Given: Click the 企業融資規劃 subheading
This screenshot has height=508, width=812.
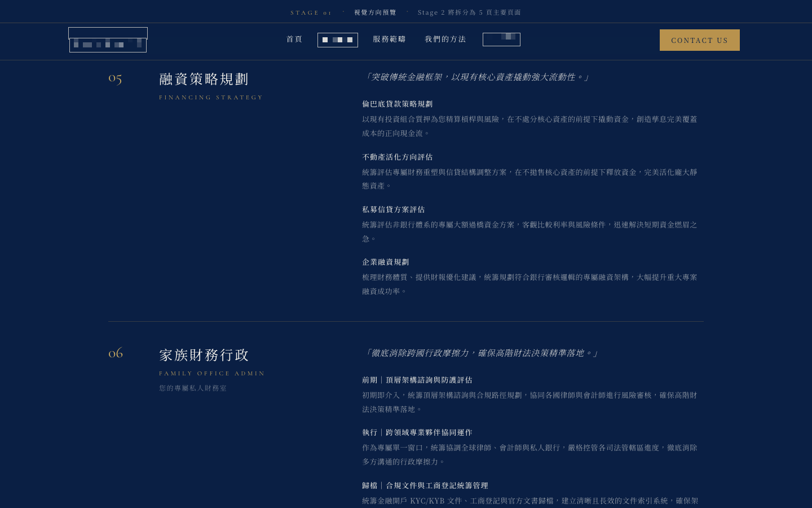Looking at the screenshot, I should (x=386, y=262).
